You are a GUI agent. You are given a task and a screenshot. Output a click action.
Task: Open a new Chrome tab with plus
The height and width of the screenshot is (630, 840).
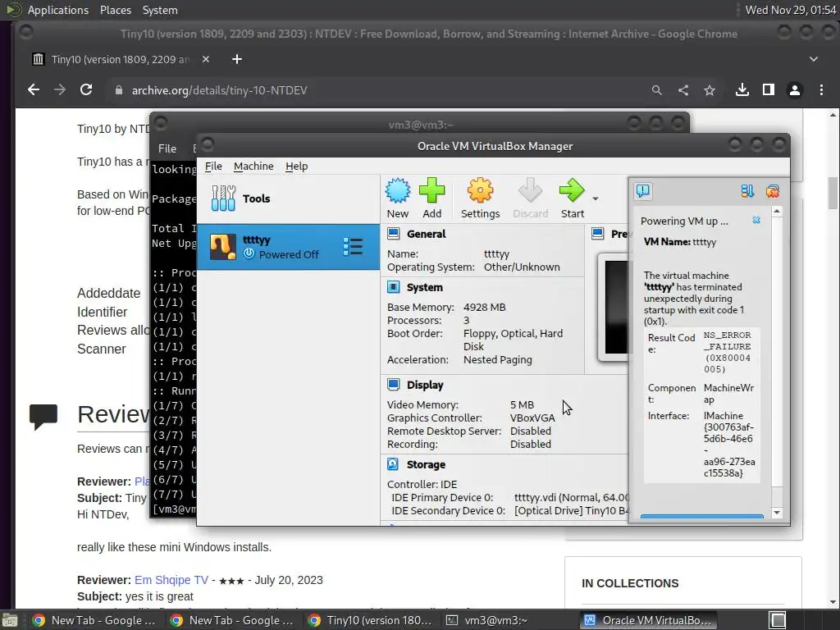click(x=237, y=59)
